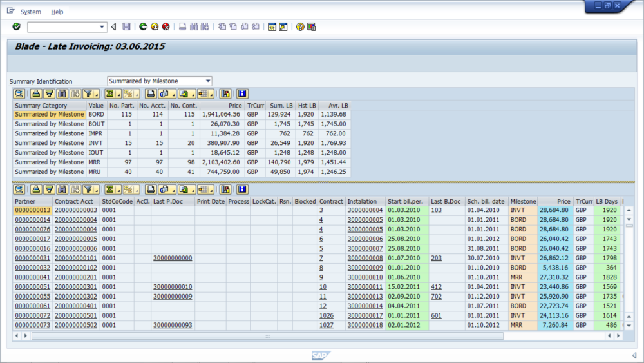Click the horizontal scrollbar of the detail table

coord(267,336)
